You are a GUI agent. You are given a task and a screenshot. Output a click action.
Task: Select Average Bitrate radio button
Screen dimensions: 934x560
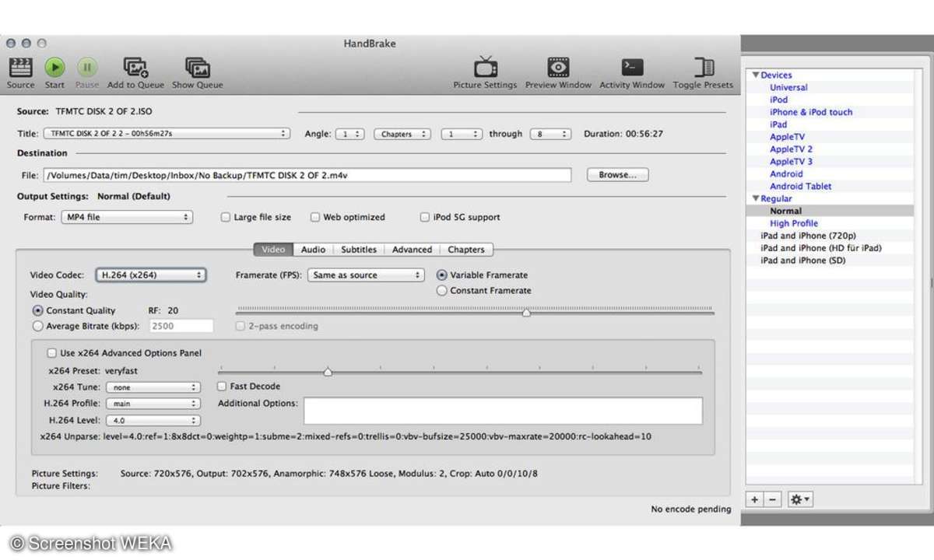(38, 326)
